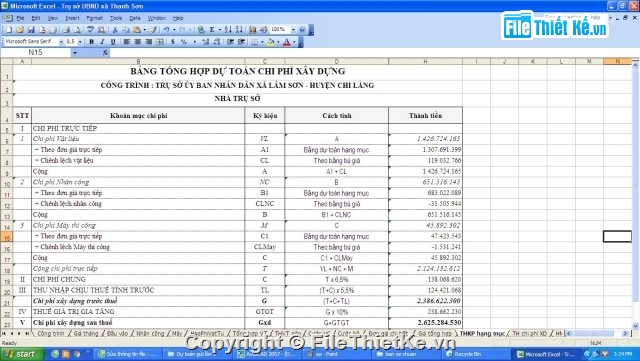Toggle Align Left
The height and width of the screenshot is (361, 640).
[127, 42]
